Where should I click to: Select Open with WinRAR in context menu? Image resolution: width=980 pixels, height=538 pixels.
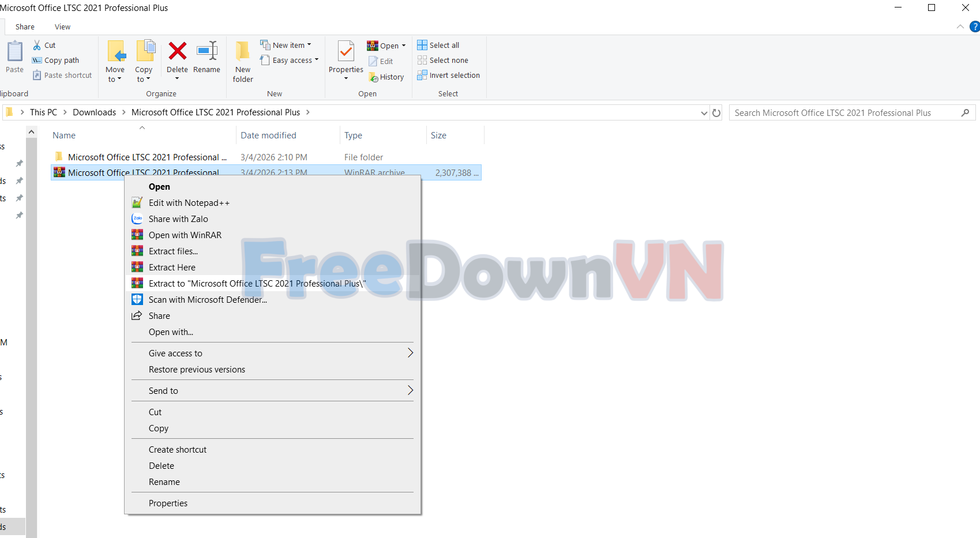click(x=185, y=235)
